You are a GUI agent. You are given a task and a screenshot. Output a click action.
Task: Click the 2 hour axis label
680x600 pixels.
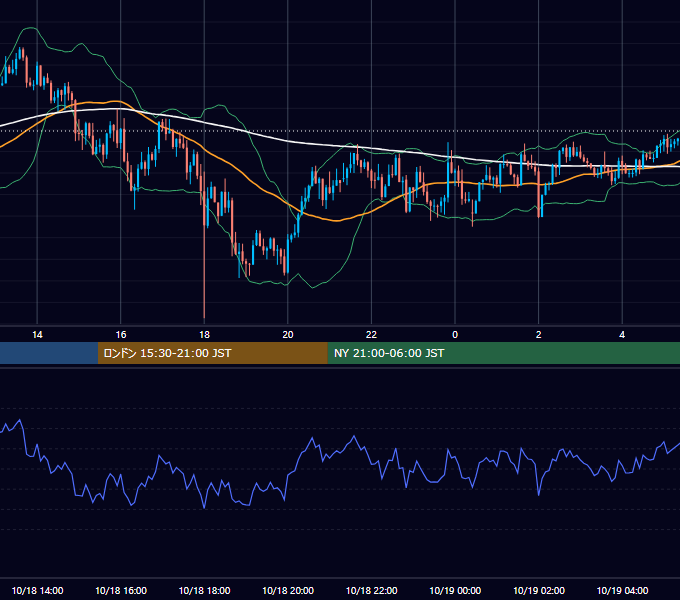click(x=539, y=334)
